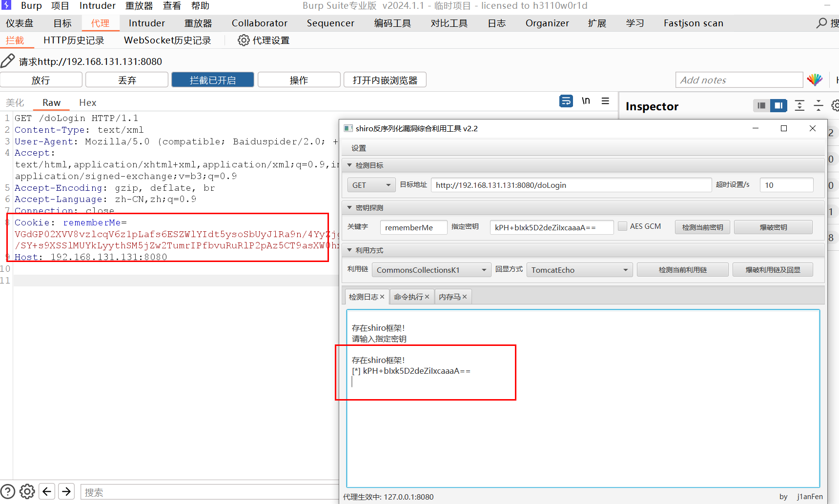839x504 pixels.
Task: Open the Organizer tab
Action: [x=547, y=23]
